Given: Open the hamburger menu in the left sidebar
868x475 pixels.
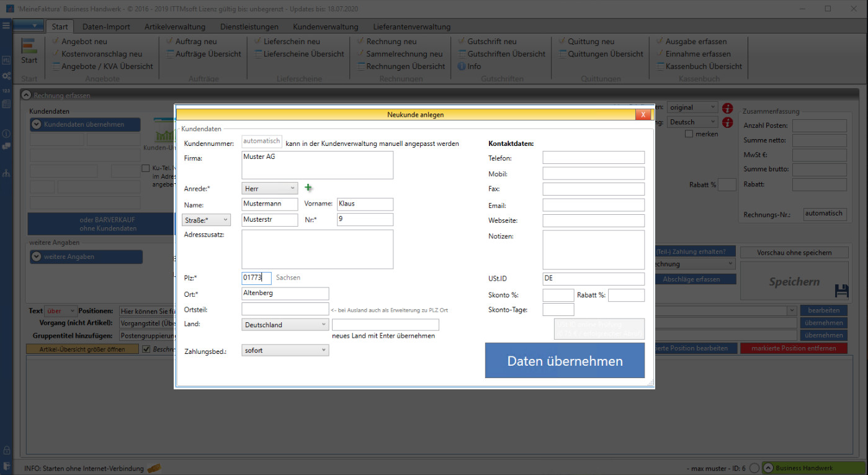Looking at the screenshot, I should click(x=6, y=26).
